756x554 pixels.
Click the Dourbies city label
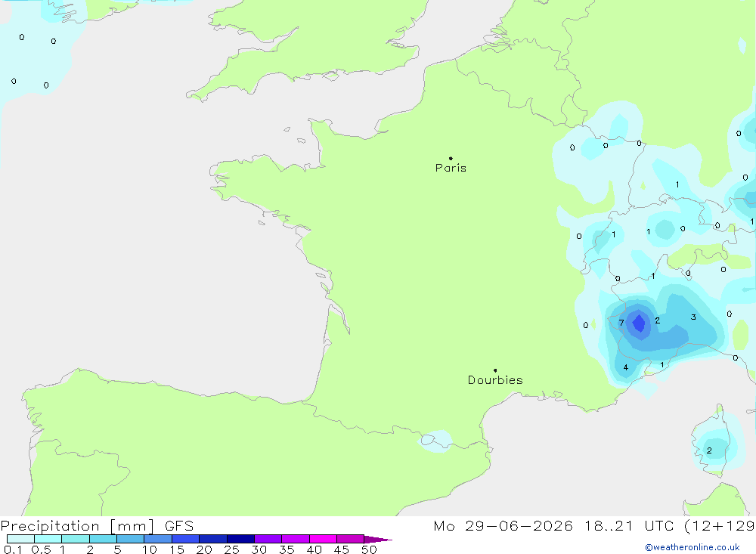(x=495, y=380)
